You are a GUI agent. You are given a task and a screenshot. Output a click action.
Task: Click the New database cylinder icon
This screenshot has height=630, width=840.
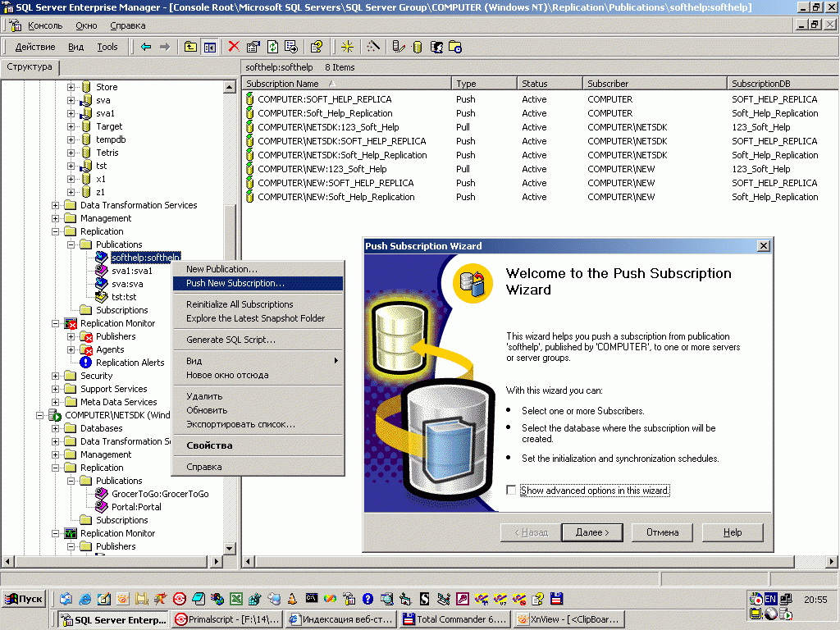418,47
